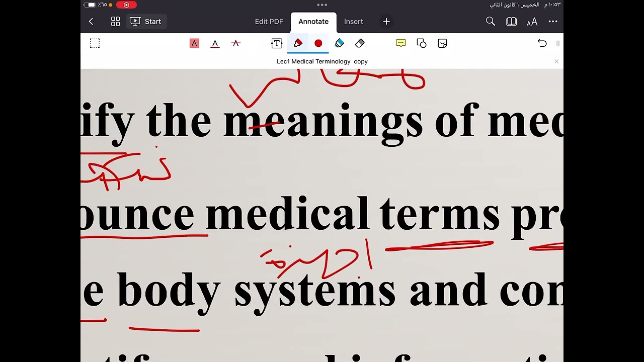
Task: Switch to the Edit PDF tab
Action: pyautogui.click(x=269, y=22)
